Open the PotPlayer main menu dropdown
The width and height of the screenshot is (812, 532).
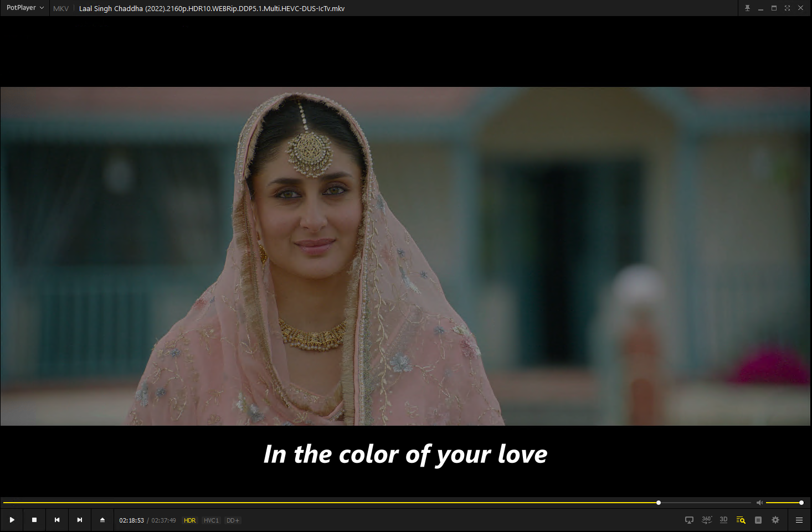[25, 8]
